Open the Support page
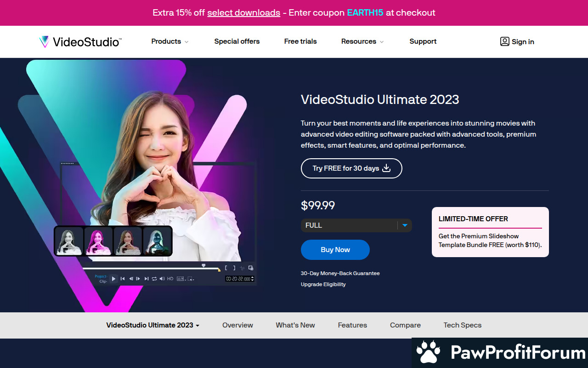588x368 pixels. (x=423, y=41)
